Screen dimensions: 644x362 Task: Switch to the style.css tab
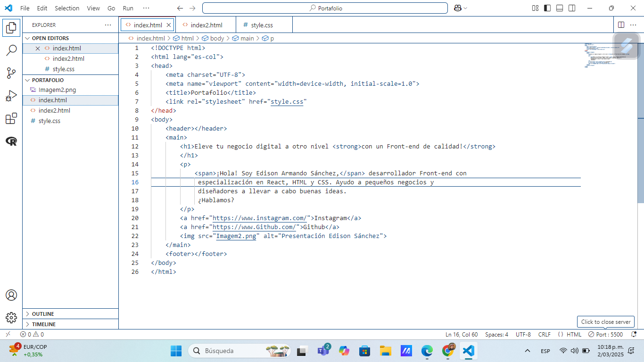click(x=262, y=25)
